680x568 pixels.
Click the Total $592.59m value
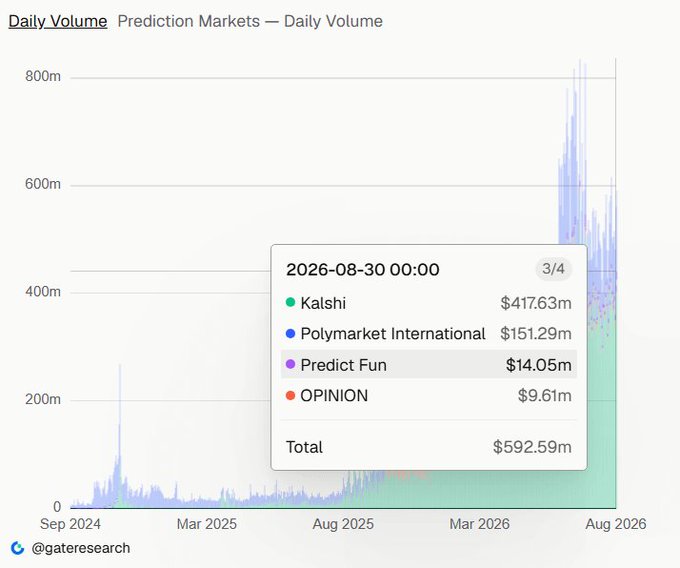coord(532,447)
